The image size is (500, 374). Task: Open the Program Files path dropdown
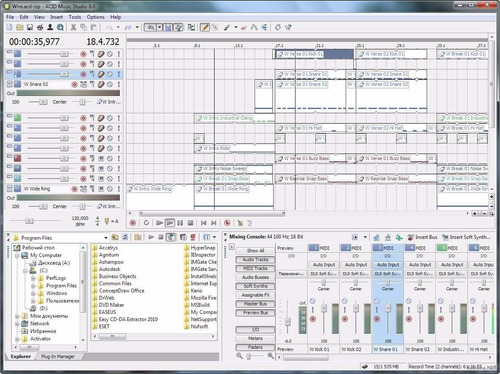[x=106, y=238]
